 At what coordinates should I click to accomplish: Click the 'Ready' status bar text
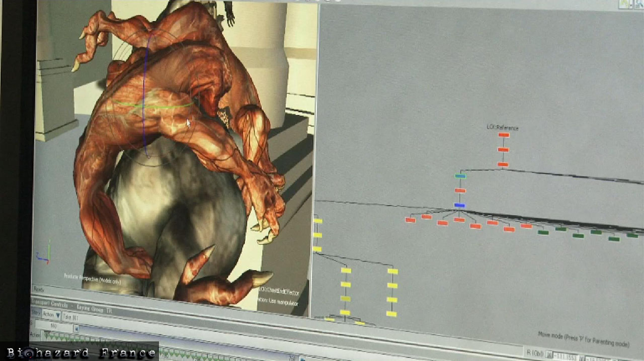tap(38, 290)
